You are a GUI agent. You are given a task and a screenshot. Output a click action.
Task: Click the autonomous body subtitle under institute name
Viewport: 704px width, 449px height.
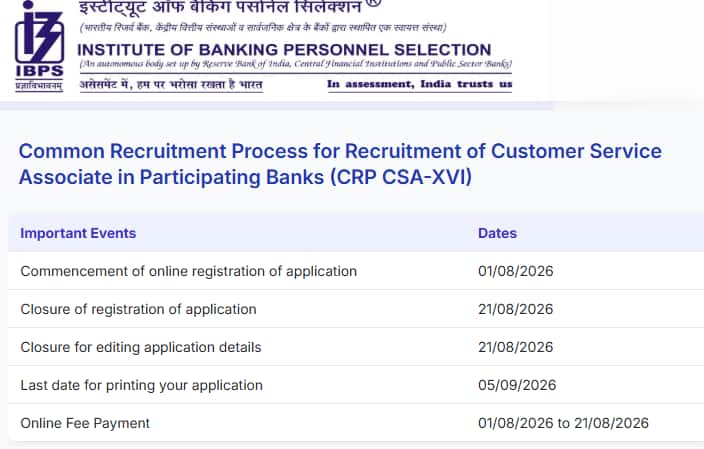295,64
